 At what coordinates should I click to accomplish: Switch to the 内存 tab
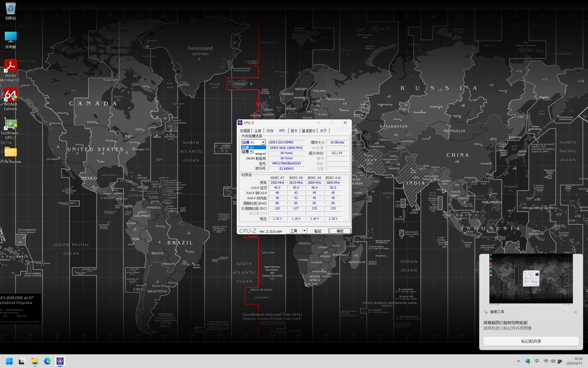pos(270,131)
